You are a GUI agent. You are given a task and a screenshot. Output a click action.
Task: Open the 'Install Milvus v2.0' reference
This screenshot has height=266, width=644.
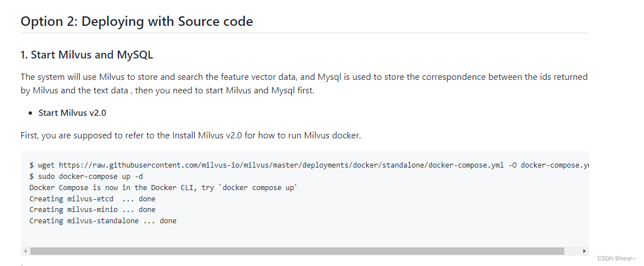(x=207, y=136)
